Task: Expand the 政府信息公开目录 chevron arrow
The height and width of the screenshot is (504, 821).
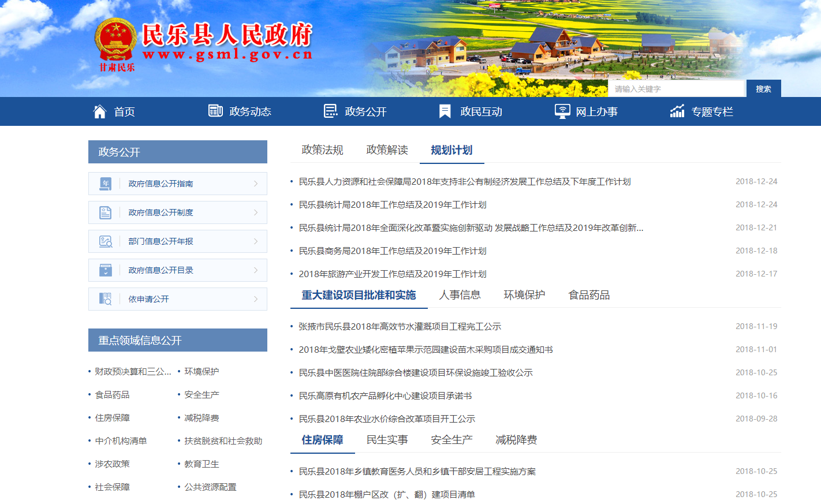Action: pyautogui.click(x=256, y=270)
